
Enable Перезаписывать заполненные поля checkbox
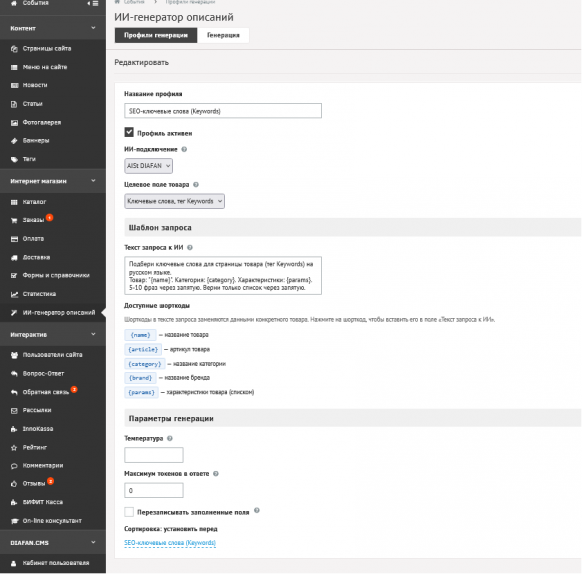(129, 512)
